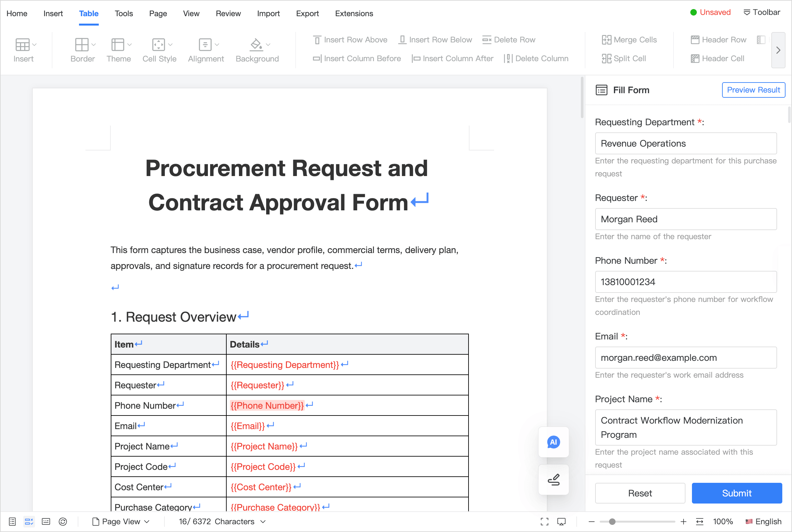Open the Theme dropdown arrow

tap(129, 44)
